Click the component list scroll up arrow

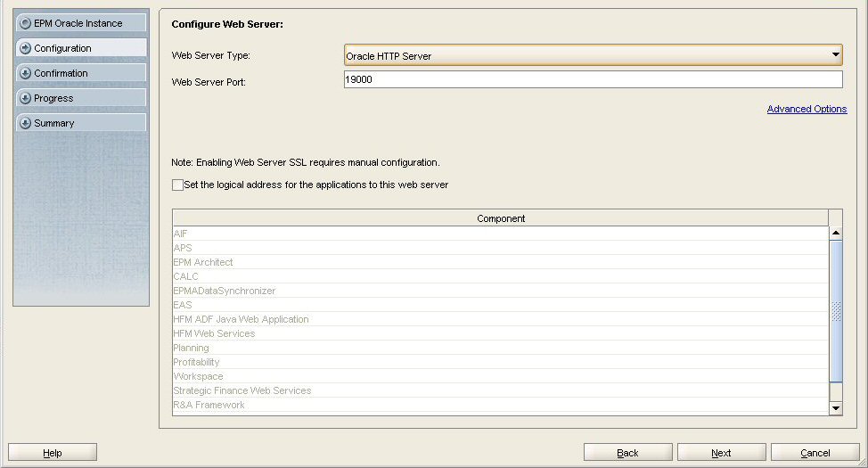836,233
